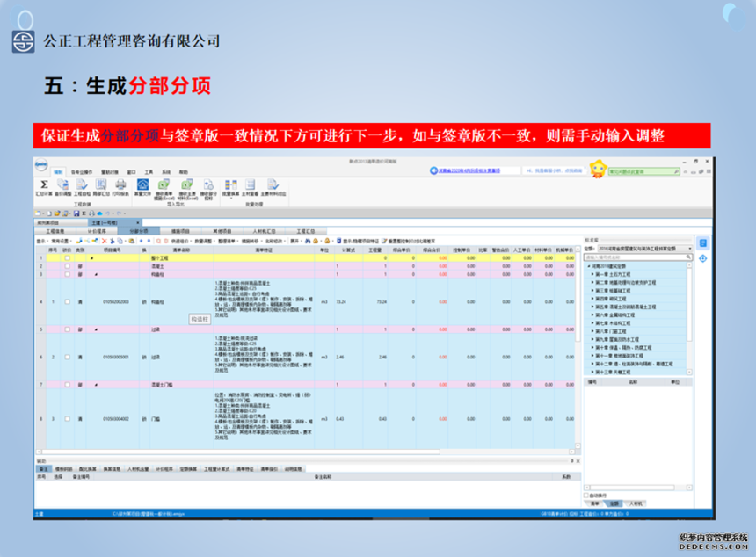Screen dimensions: 756x557
Task: Open the 定额 library dropdown
Action: 692,248
